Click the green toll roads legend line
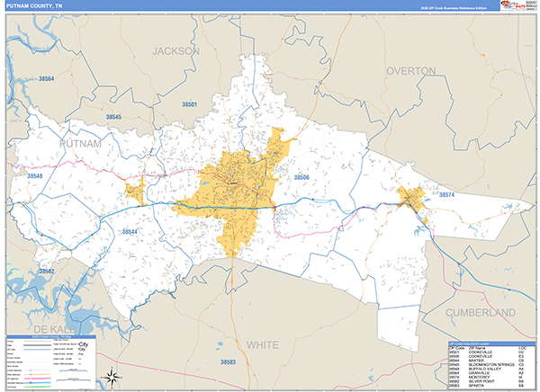 coord(37,387)
